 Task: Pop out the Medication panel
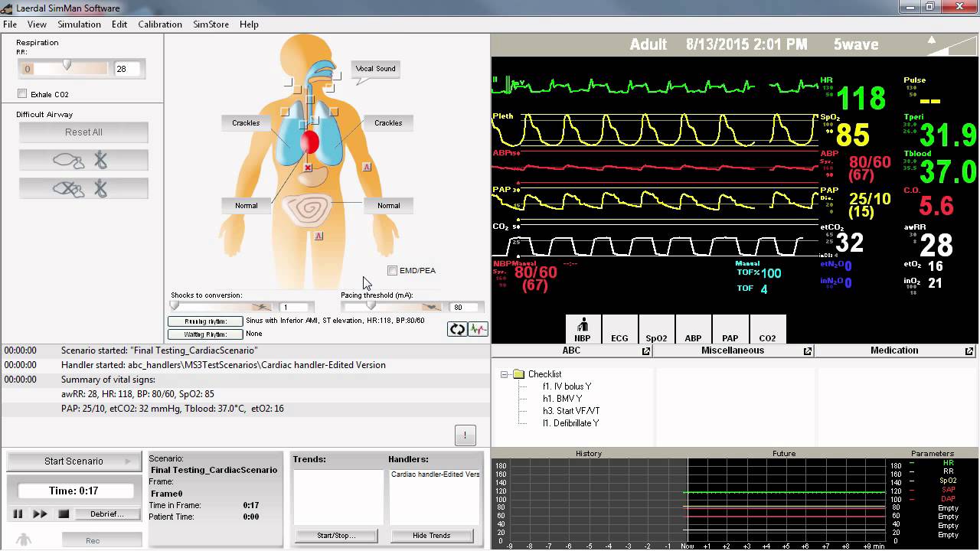[969, 351]
